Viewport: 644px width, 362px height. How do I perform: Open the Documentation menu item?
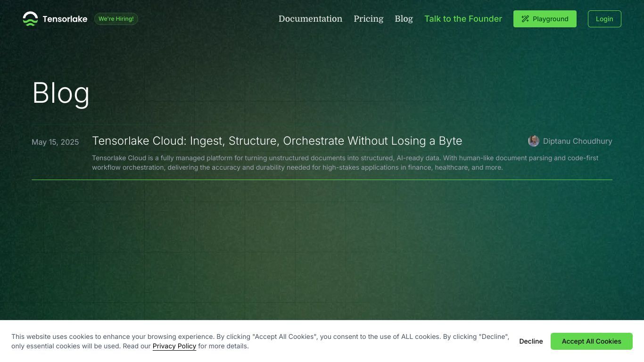pyautogui.click(x=310, y=19)
